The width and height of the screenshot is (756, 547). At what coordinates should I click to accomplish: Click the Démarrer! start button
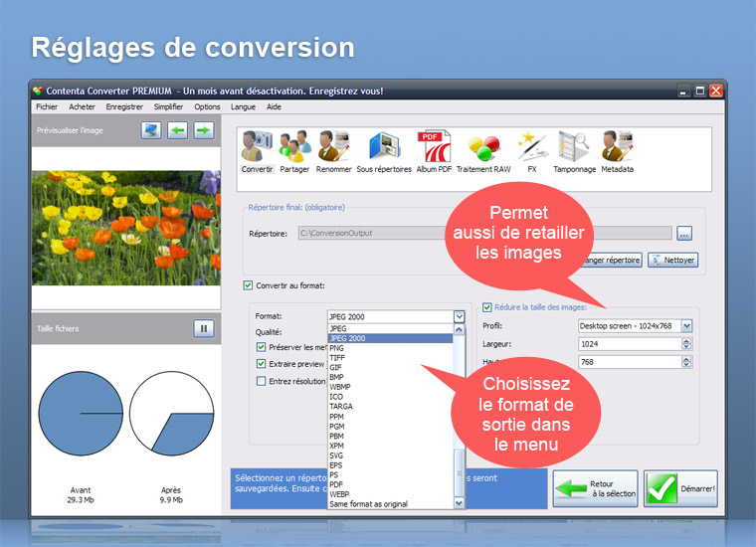coord(680,488)
